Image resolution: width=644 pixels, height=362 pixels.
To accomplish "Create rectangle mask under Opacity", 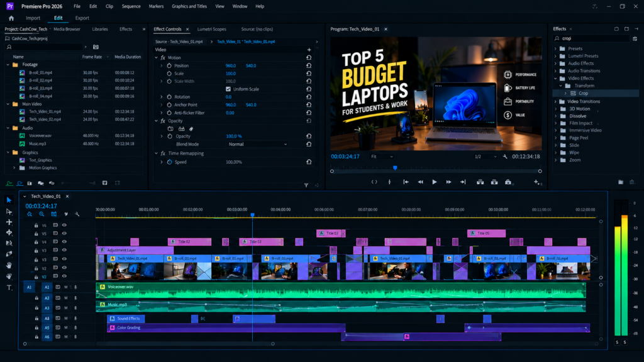I will 181,128.
